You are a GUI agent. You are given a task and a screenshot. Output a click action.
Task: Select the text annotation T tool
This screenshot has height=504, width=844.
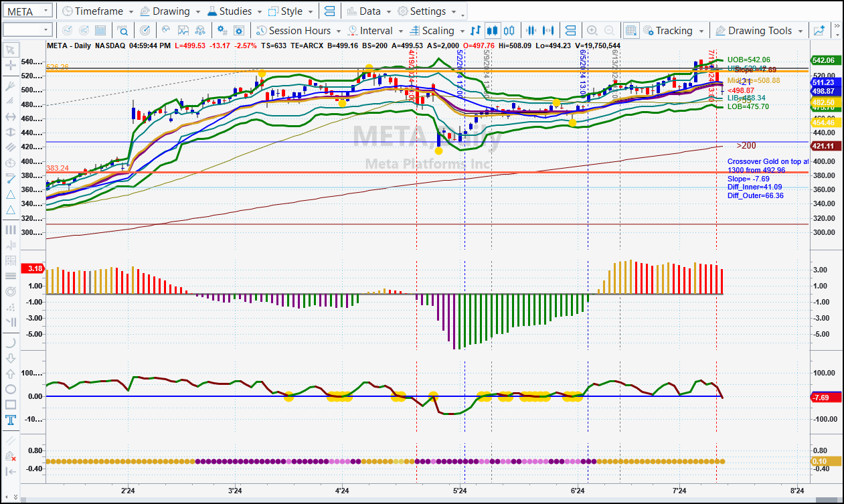11,420
